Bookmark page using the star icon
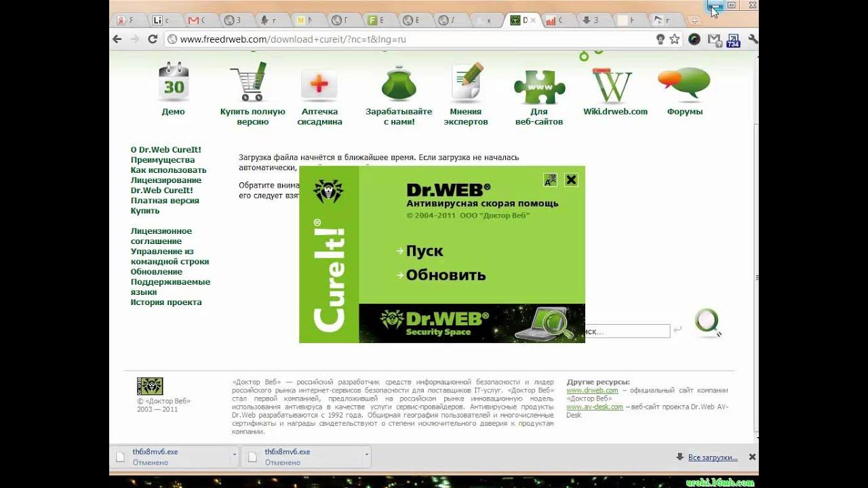The image size is (868, 488). point(674,39)
